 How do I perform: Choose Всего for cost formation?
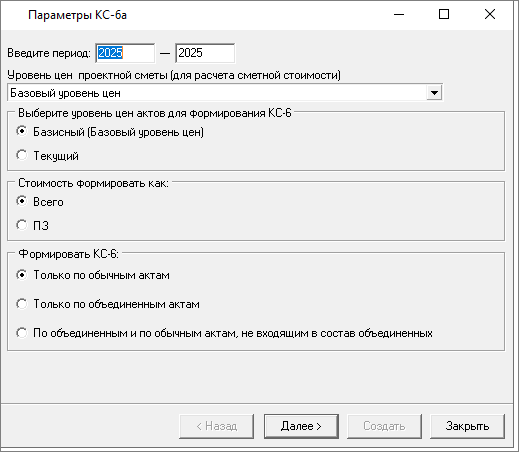(x=40, y=202)
